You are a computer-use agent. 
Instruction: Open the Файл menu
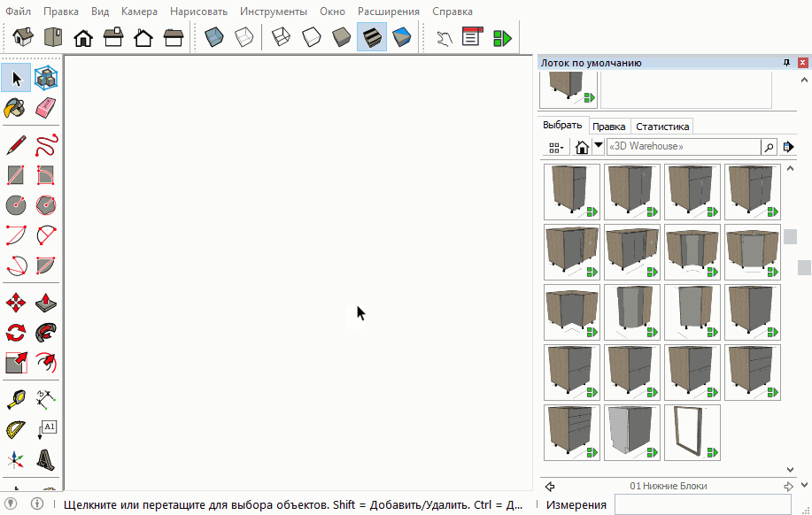pyautogui.click(x=18, y=12)
